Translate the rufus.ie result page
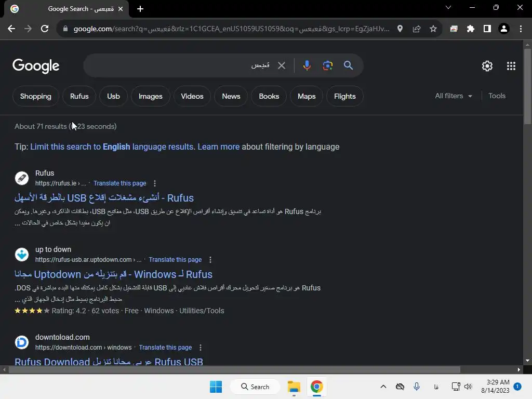Screen dimensions: 532x399 coord(120,183)
